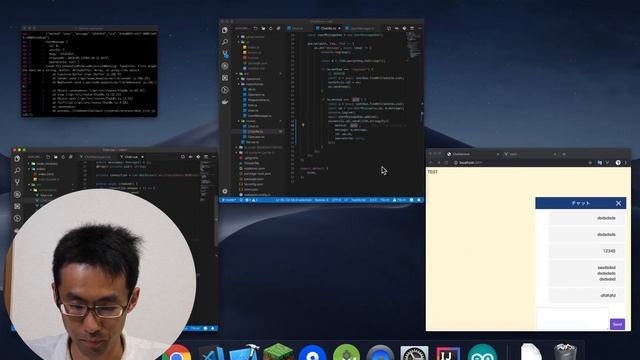Image resolution: width=640 pixels, height=360 pixels.
Task: Click New Folder icon in center Explorer header
Action: click(263, 29)
